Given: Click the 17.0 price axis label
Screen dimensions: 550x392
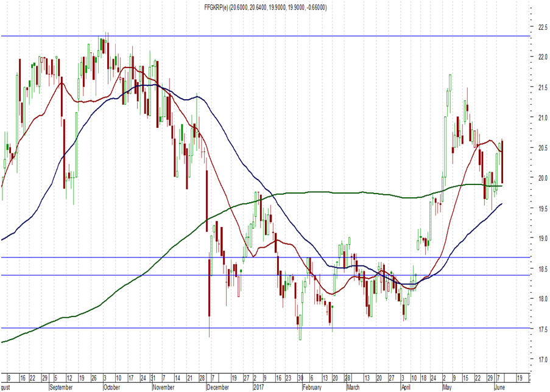Looking at the screenshot, I should (543, 359).
